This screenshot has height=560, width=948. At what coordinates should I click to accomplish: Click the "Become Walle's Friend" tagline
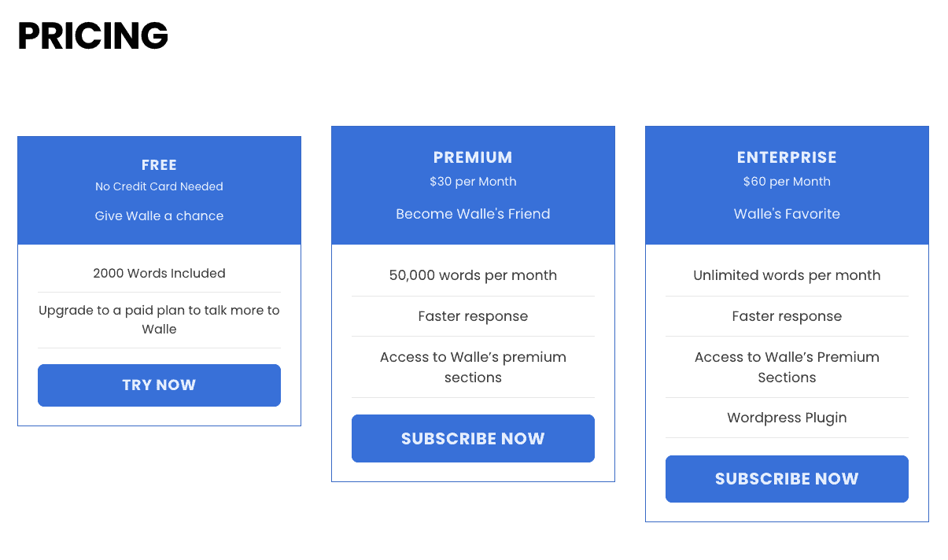(x=473, y=214)
